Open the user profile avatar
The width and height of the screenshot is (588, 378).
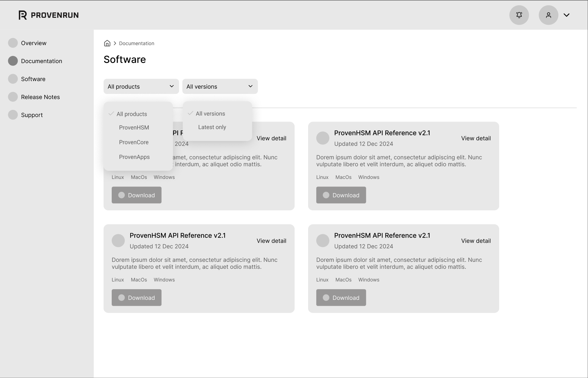point(548,15)
